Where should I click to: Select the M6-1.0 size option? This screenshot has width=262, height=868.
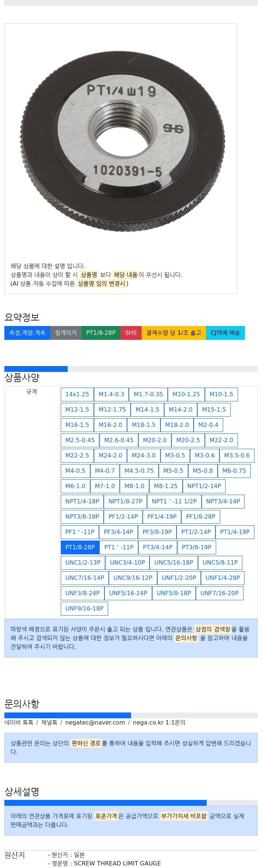tap(75, 486)
